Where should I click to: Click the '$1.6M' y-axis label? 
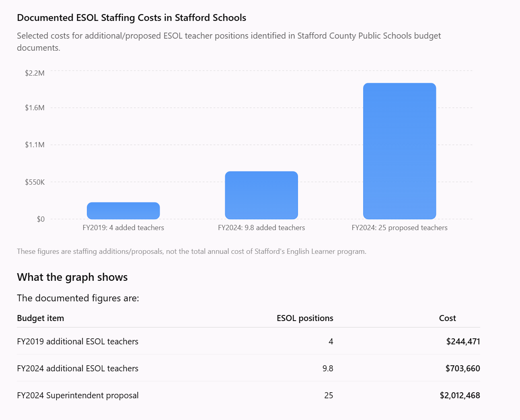click(35, 107)
